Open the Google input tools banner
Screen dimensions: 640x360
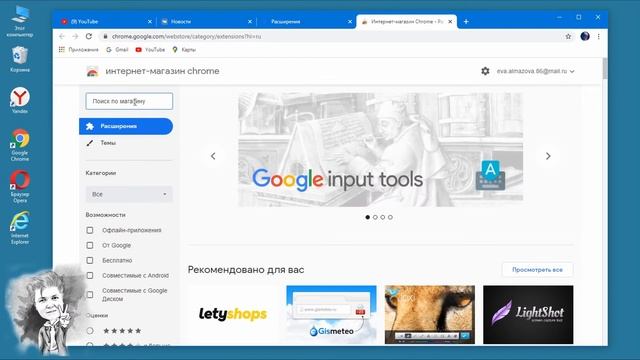coord(380,149)
